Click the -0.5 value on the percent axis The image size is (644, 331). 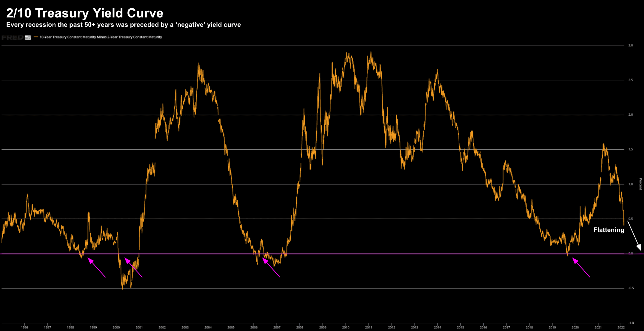(x=631, y=288)
